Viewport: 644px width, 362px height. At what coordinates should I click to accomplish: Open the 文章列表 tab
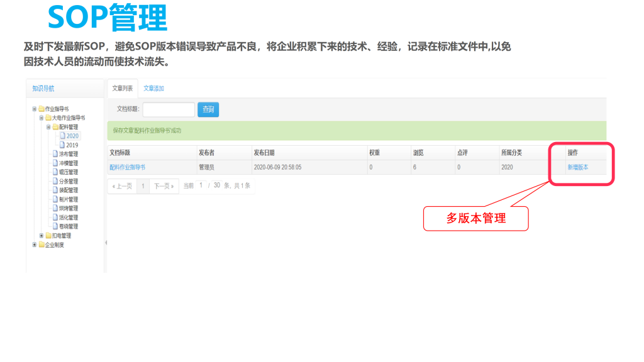click(x=123, y=89)
